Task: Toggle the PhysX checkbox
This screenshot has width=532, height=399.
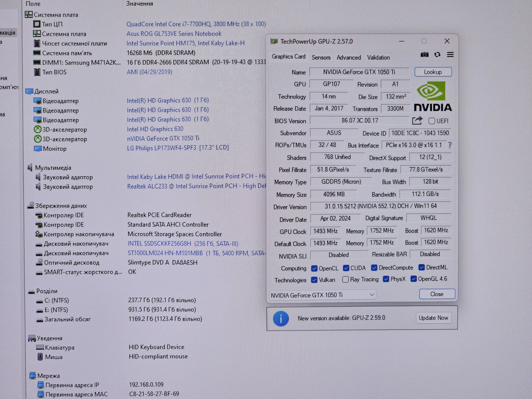Action: click(386, 279)
